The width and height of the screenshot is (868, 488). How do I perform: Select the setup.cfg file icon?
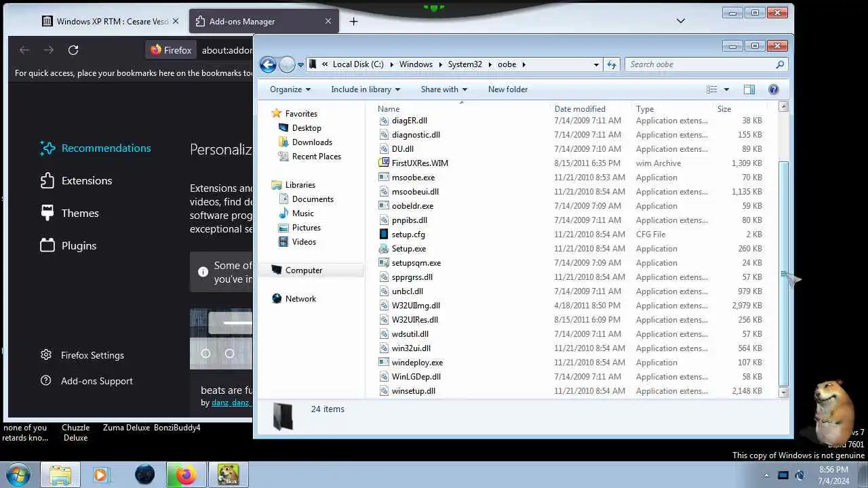coord(384,235)
